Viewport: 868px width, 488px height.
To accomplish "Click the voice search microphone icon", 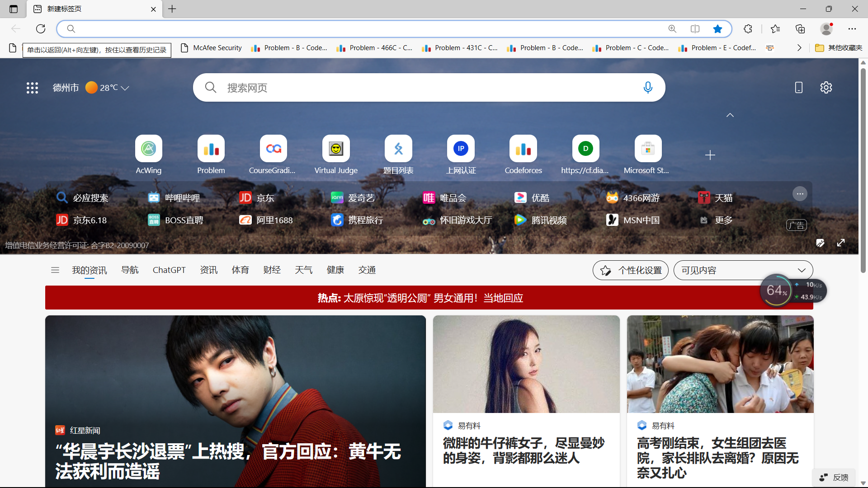I will coord(647,88).
